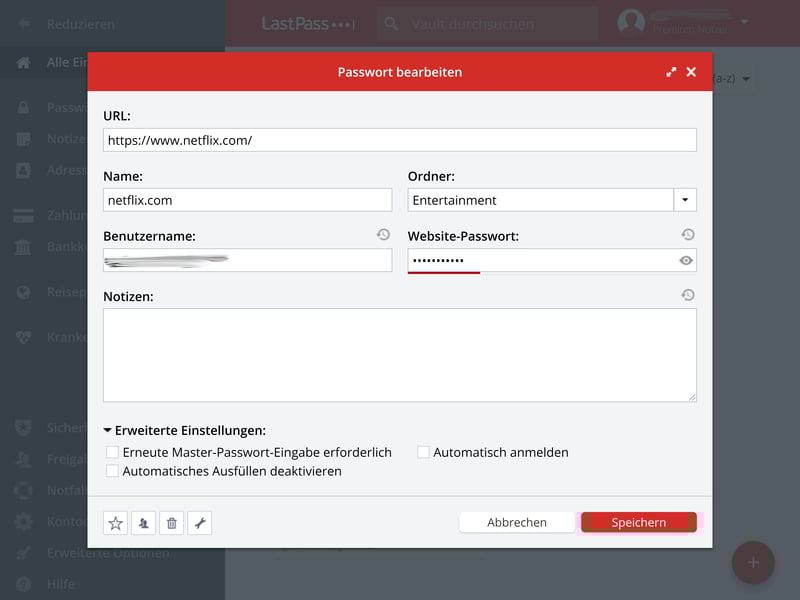
Task: Open username history icon beside Benutzername
Action: (382, 235)
